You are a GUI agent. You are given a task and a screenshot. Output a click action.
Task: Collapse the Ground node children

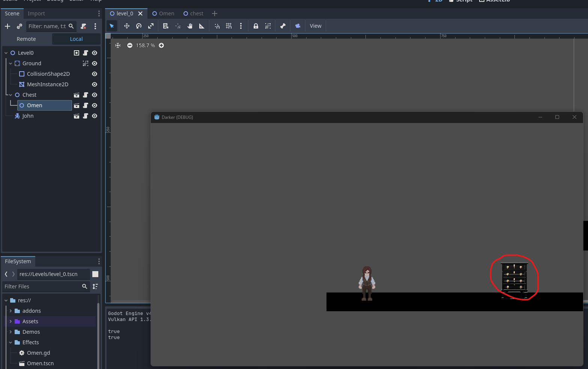coord(11,63)
